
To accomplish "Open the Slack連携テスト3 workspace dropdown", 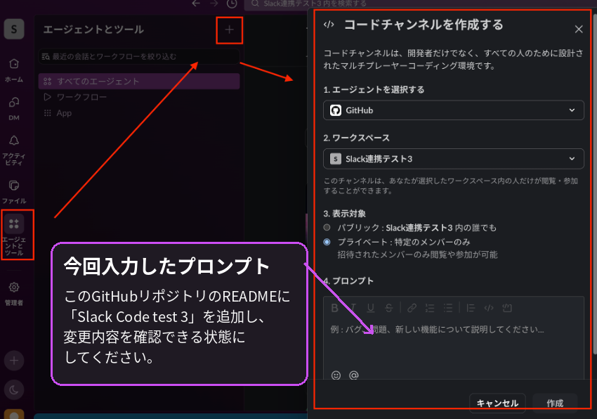I will click(x=453, y=158).
